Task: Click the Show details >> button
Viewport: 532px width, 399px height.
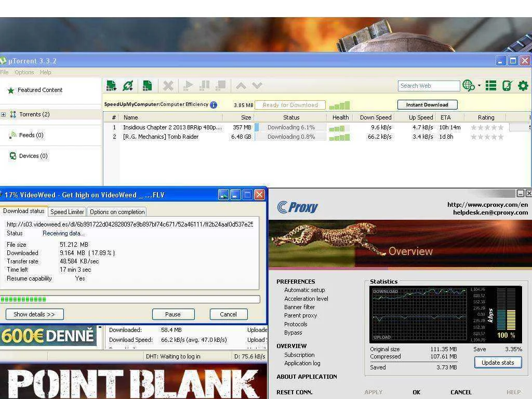Action: point(34,314)
